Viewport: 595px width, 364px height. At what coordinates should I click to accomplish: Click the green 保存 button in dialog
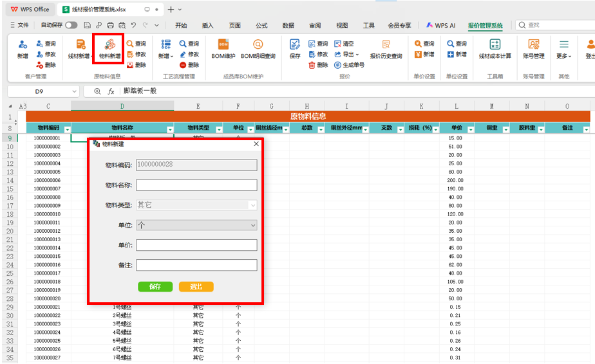[x=155, y=287]
